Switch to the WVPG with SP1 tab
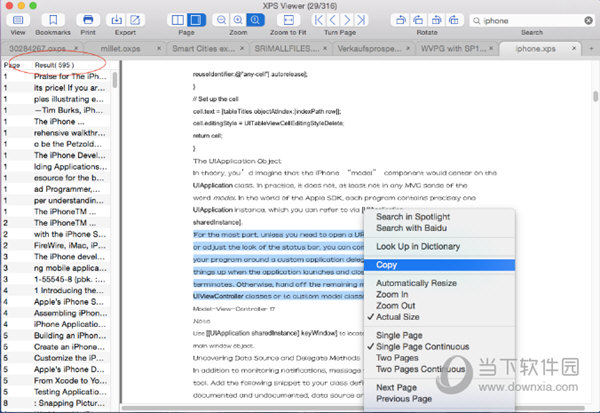The image size is (600, 413). [453, 49]
